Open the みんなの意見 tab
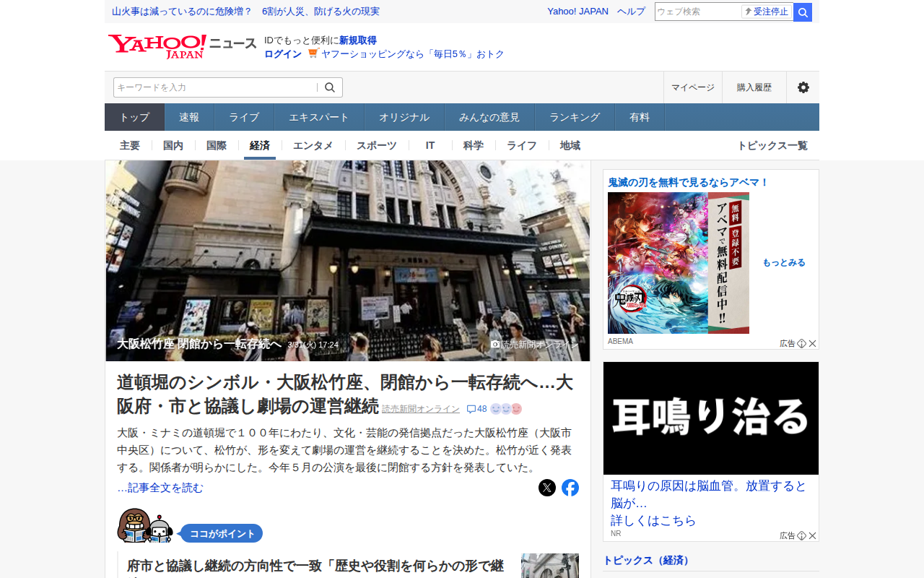 [489, 117]
